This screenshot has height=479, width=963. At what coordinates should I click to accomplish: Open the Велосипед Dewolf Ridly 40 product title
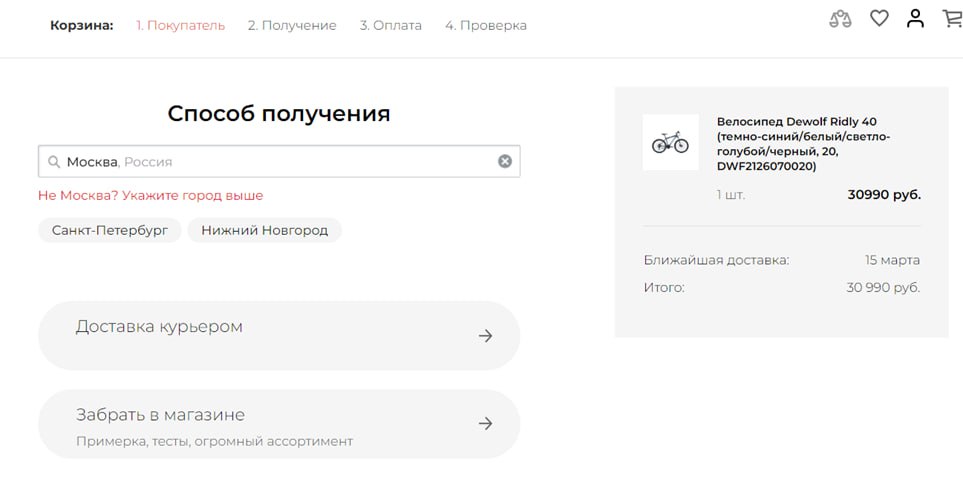pos(803,144)
